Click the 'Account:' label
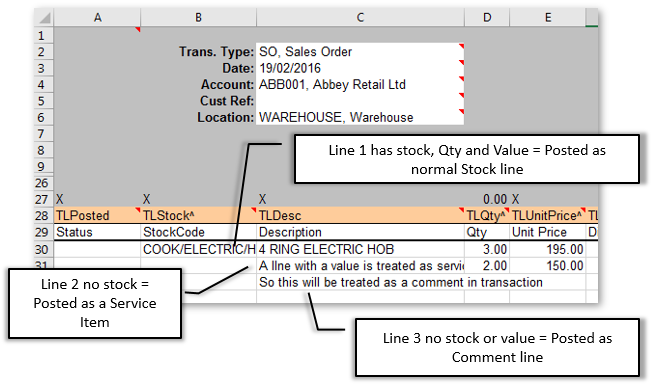The image size is (652, 385). point(227,84)
